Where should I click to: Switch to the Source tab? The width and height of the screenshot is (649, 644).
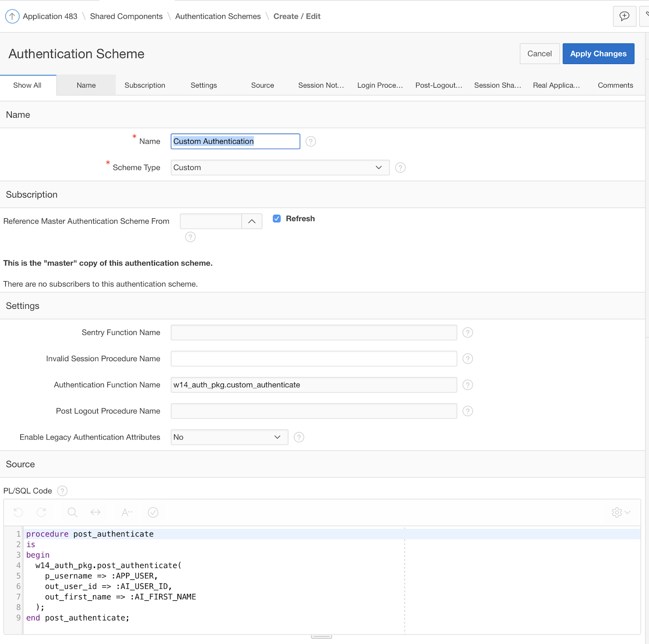click(262, 85)
